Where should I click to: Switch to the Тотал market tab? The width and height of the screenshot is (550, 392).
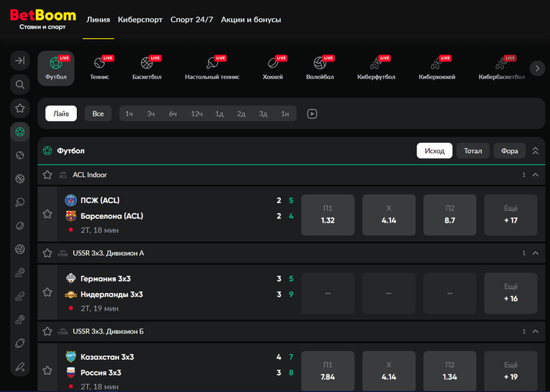pos(473,151)
